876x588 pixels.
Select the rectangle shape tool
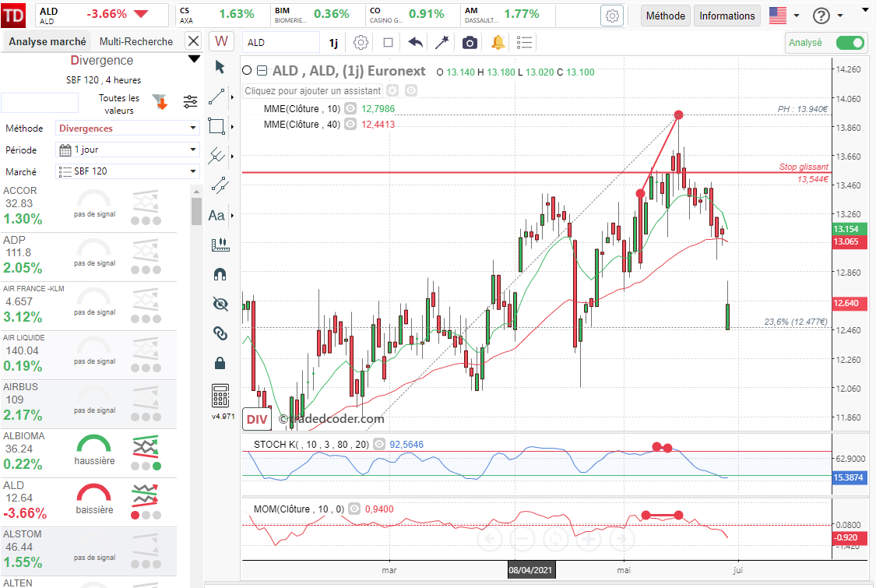point(216,125)
